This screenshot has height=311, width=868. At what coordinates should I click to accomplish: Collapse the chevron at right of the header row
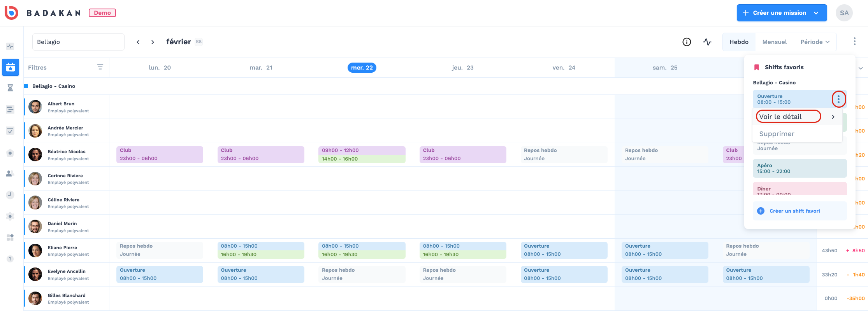coord(860,68)
